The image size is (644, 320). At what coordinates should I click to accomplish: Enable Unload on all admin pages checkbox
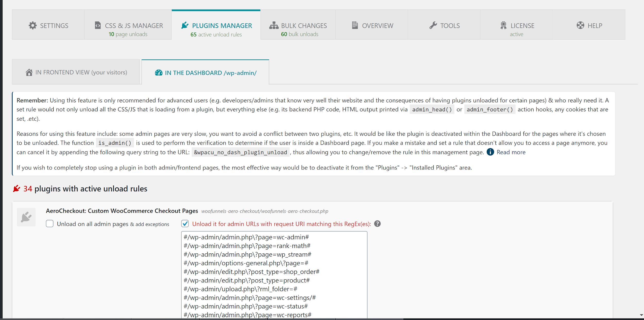pos(50,224)
